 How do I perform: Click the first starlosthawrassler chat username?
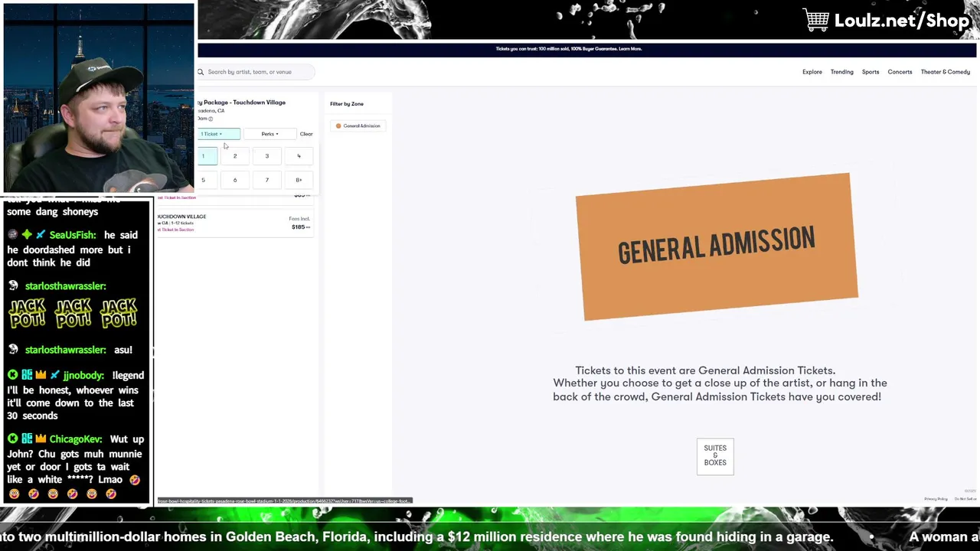pos(65,286)
